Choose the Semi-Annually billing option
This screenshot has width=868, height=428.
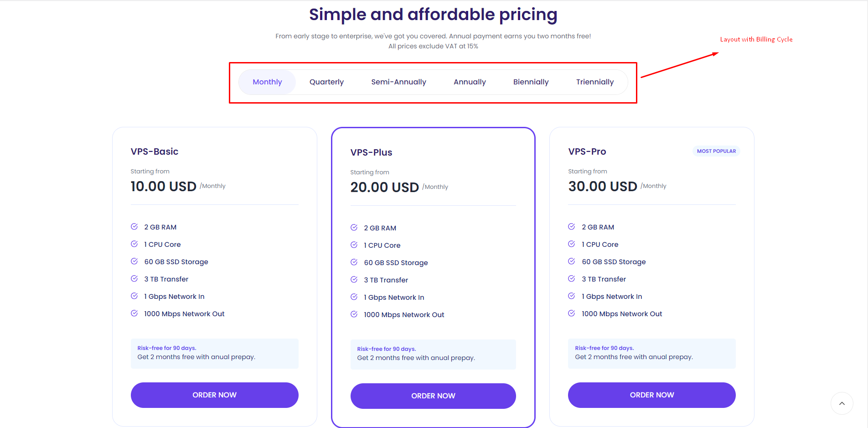[x=398, y=82]
